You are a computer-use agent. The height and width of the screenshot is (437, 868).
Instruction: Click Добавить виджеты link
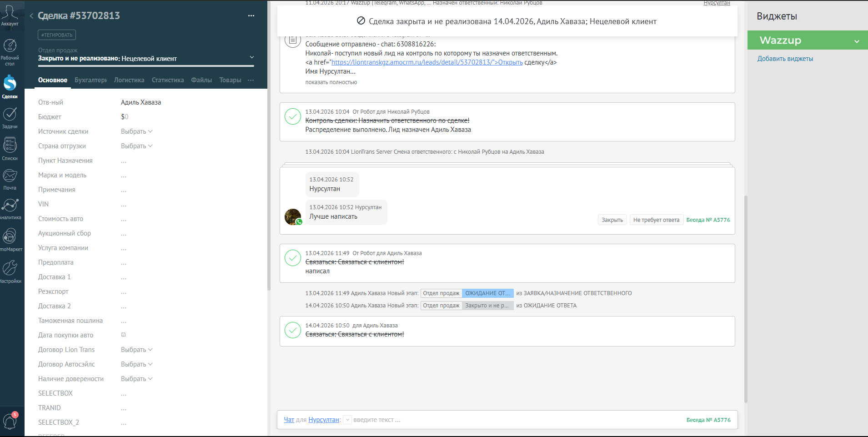[x=785, y=59]
